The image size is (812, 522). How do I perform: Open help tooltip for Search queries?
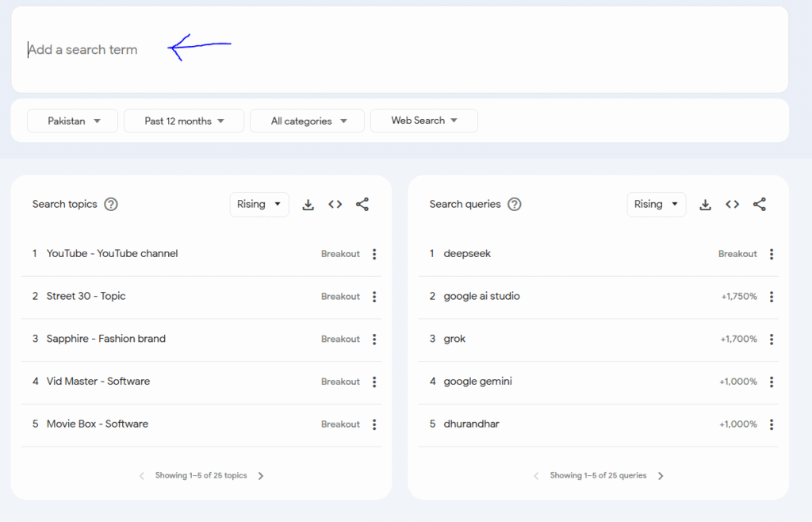(x=515, y=205)
